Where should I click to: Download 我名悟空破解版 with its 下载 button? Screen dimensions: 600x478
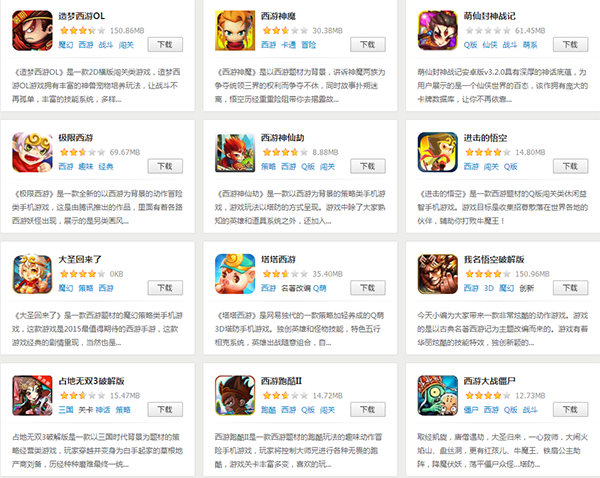coord(571,288)
